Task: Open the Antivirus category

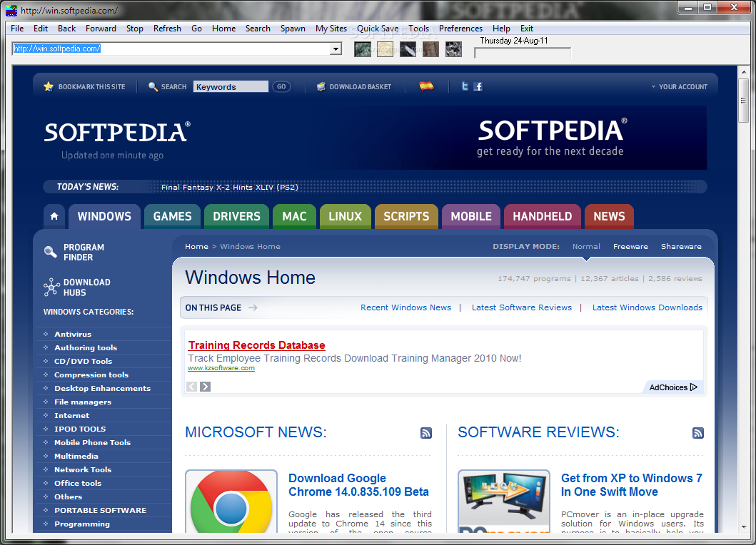Action: (x=73, y=334)
